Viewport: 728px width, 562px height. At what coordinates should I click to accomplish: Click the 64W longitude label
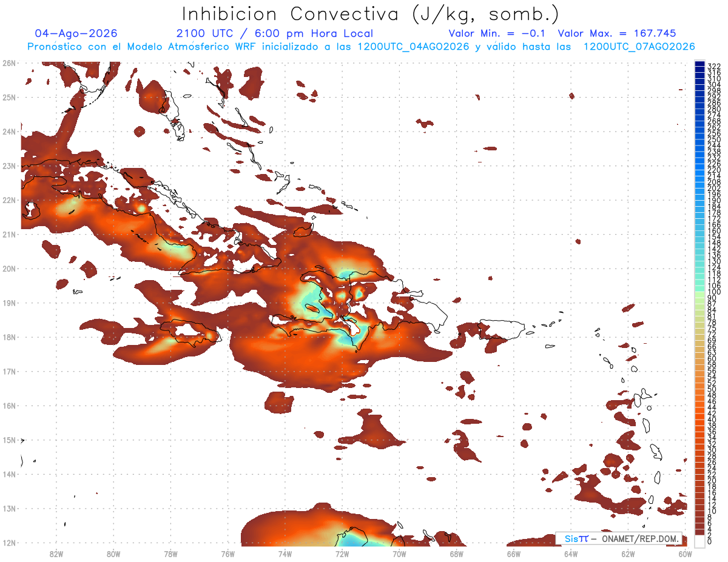point(571,554)
